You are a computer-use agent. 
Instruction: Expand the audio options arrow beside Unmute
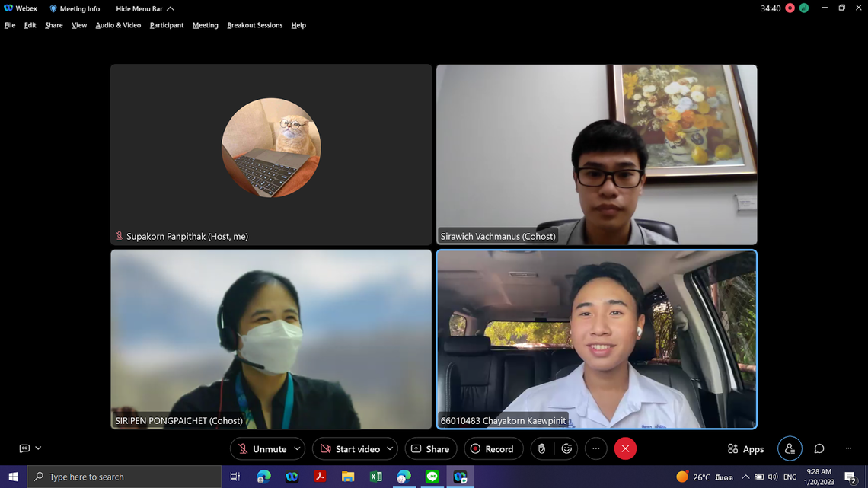click(x=297, y=449)
